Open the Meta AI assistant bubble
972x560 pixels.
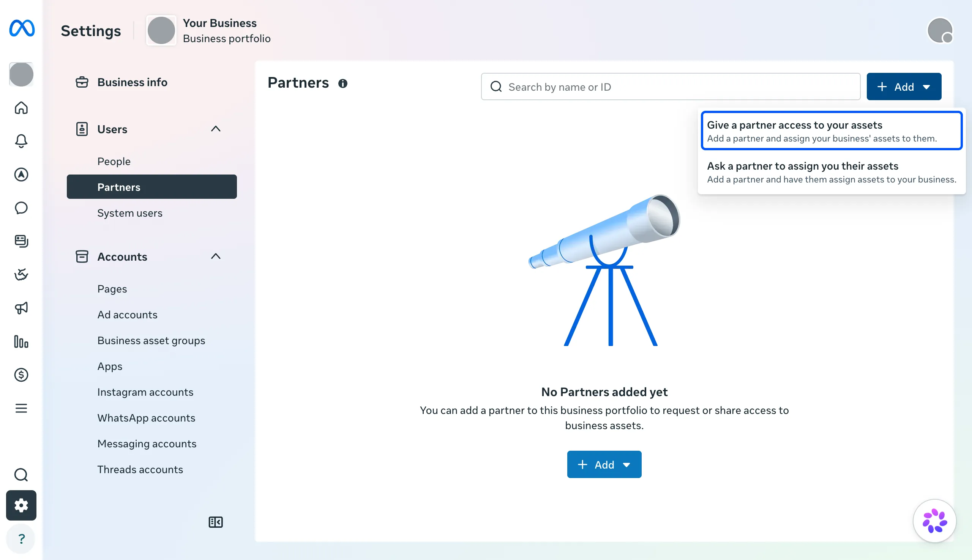click(934, 521)
